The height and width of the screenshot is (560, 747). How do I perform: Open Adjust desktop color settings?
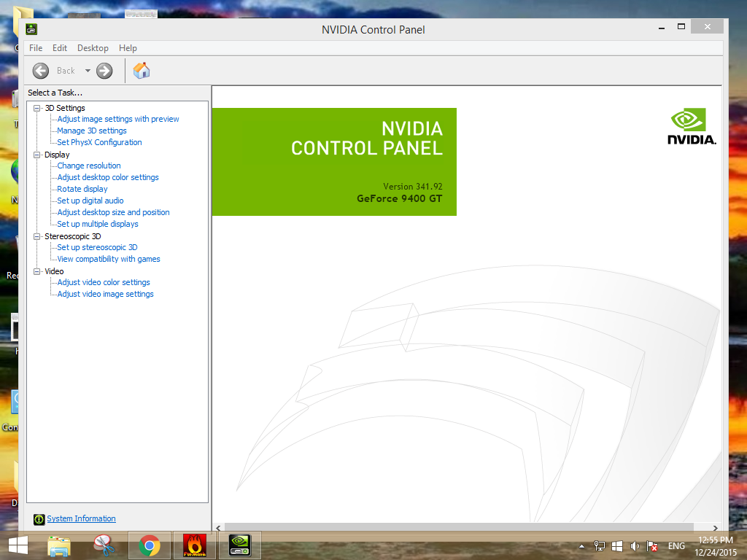[x=108, y=177]
